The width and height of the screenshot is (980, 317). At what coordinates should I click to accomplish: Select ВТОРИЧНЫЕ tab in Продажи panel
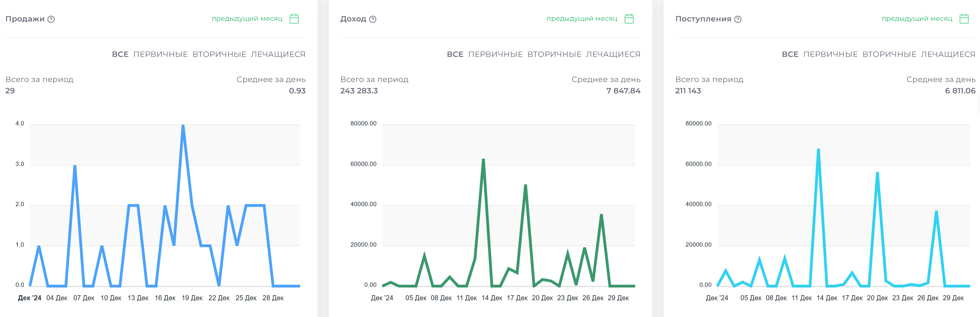coord(220,55)
